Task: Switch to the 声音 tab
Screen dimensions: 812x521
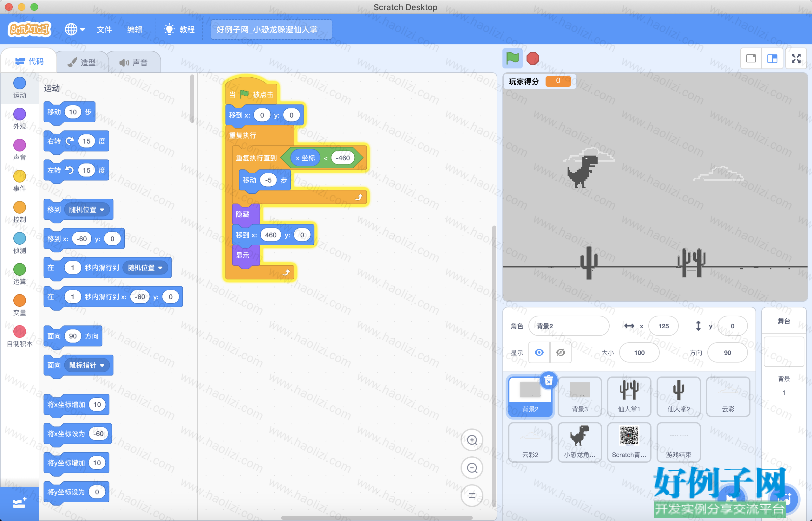Action: pyautogui.click(x=134, y=62)
